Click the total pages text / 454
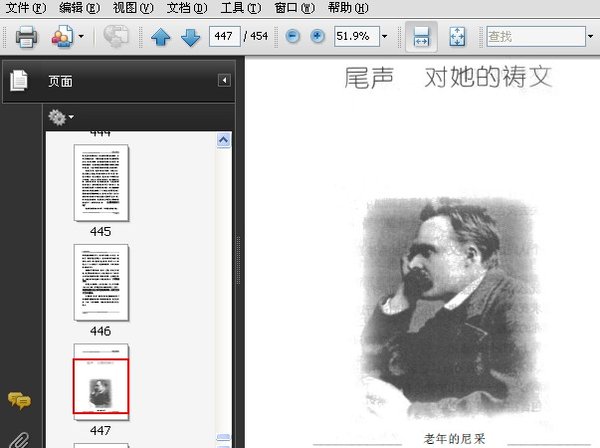The width and height of the screenshot is (600, 448). (x=256, y=36)
